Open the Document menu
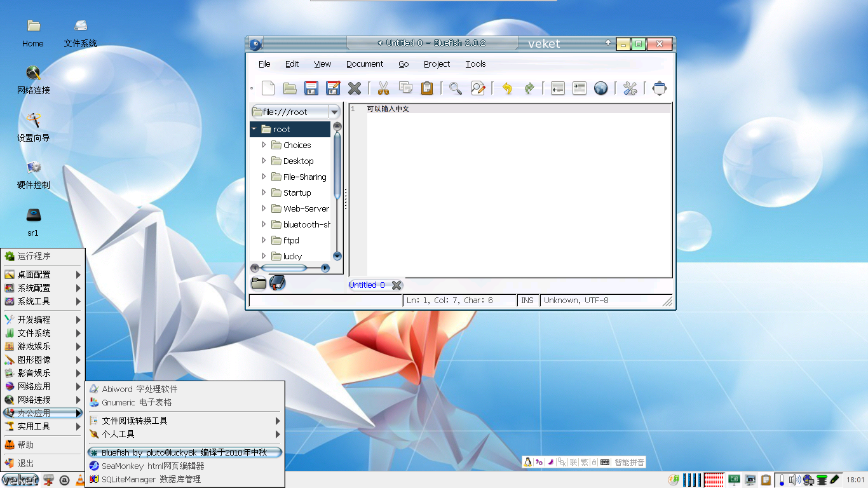 (365, 64)
